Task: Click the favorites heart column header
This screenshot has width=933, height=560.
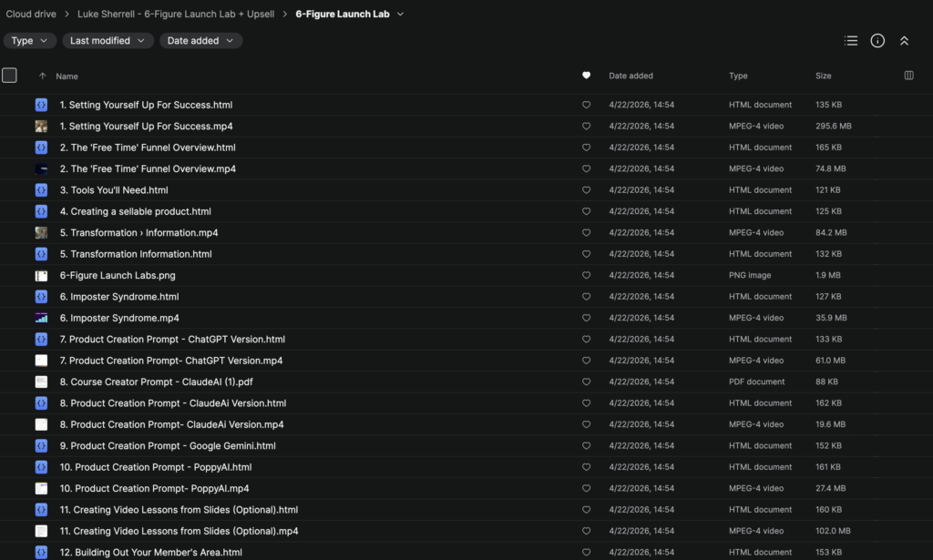Action: [x=586, y=76]
